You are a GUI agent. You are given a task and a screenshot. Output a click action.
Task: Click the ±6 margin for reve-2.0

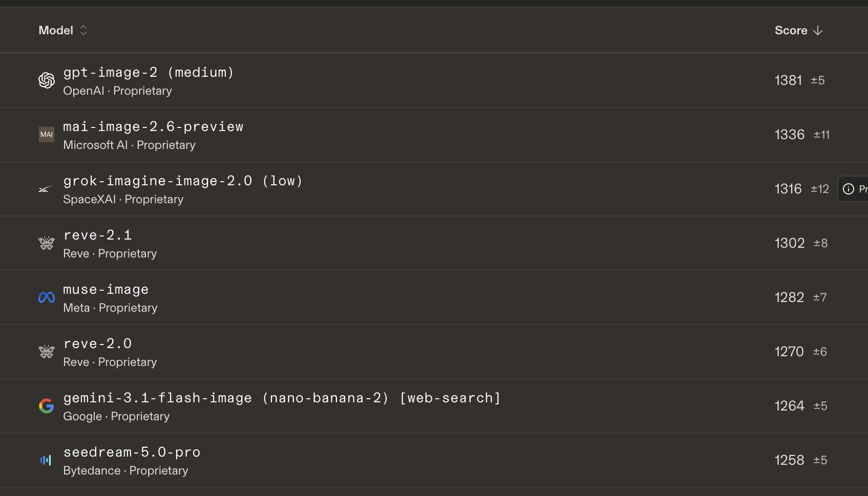coord(820,352)
